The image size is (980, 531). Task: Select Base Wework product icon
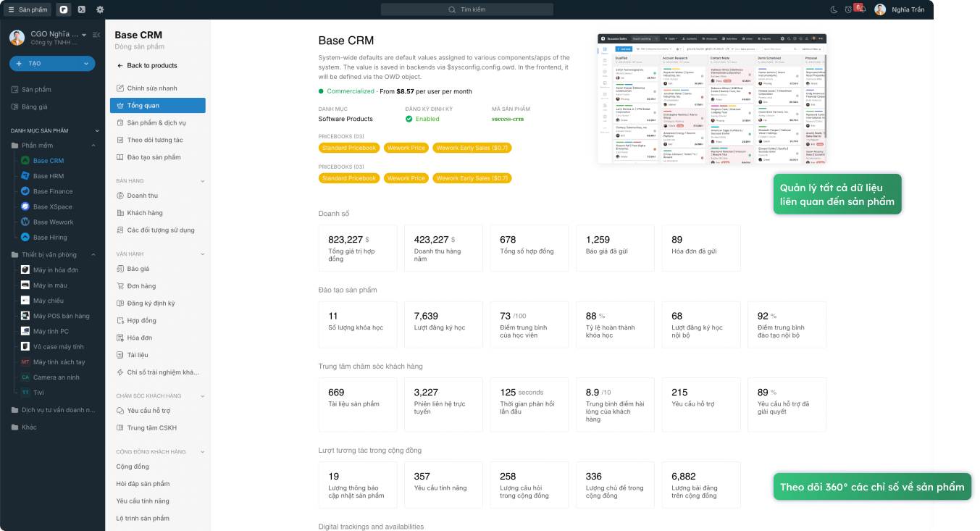point(25,222)
